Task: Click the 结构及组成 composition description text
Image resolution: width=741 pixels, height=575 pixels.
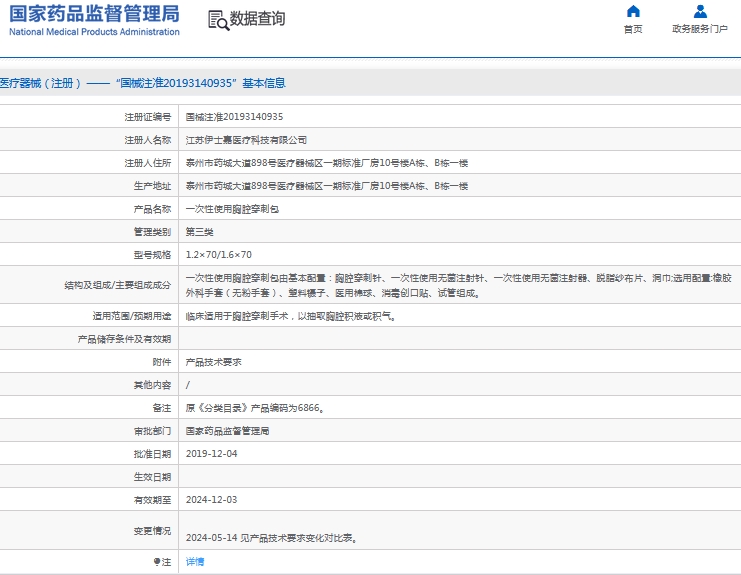Action: pos(458,285)
